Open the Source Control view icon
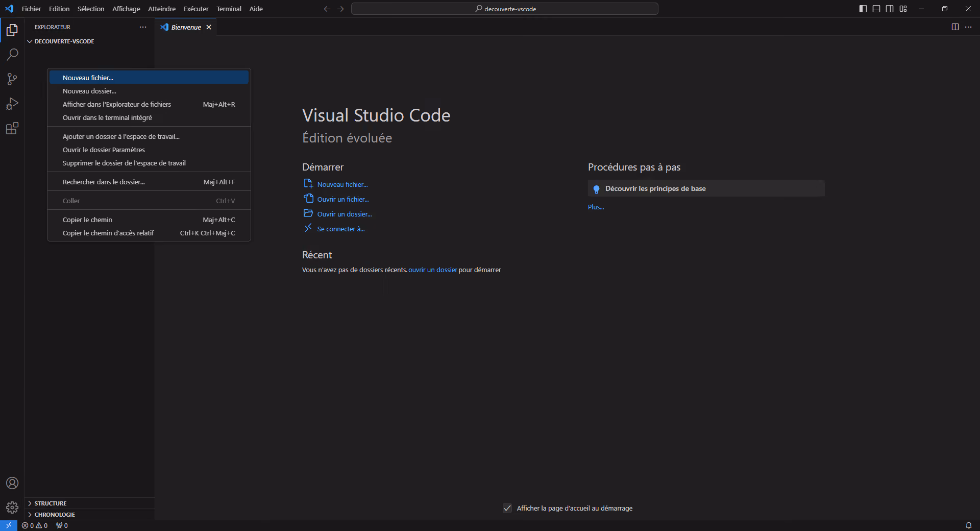Image resolution: width=980 pixels, height=531 pixels. 12,79
